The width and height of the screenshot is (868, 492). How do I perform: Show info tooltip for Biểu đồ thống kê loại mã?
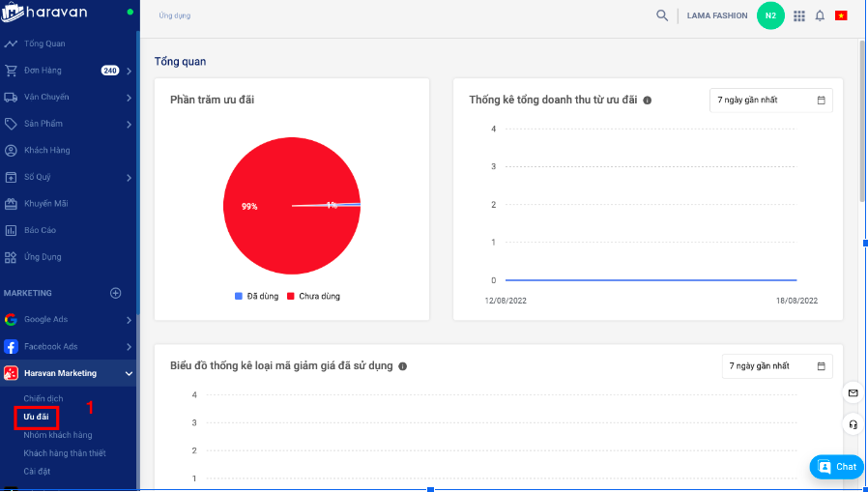click(402, 366)
